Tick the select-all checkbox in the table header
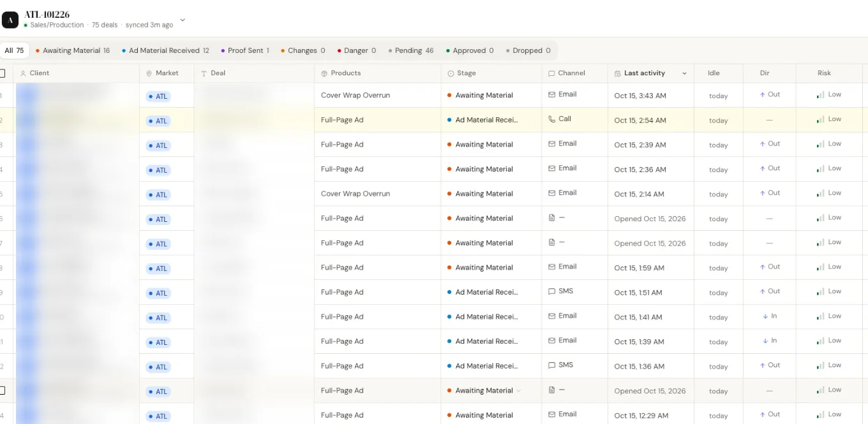Viewport: 868px width, 424px height. pos(2,73)
